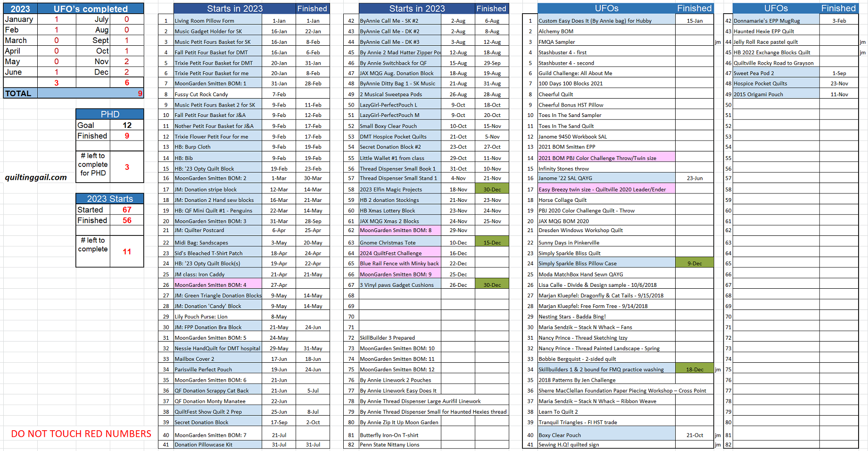
Task: Click 'Guild Challenge: All About Me' cell
Action: (x=606, y=73)
